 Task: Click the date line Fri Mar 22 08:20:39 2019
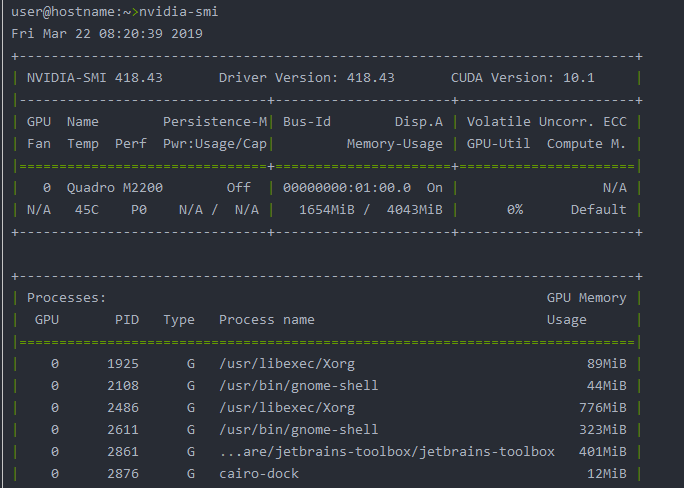pos(107,34)
